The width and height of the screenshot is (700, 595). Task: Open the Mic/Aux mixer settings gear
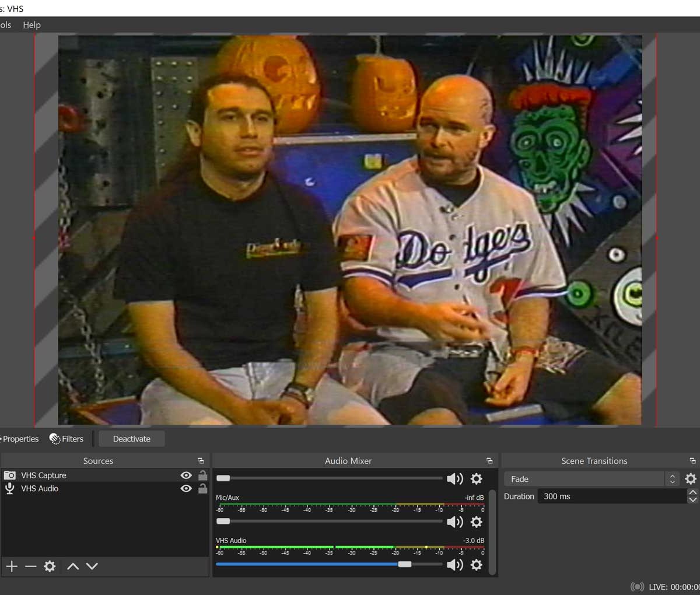coord(477,521)
